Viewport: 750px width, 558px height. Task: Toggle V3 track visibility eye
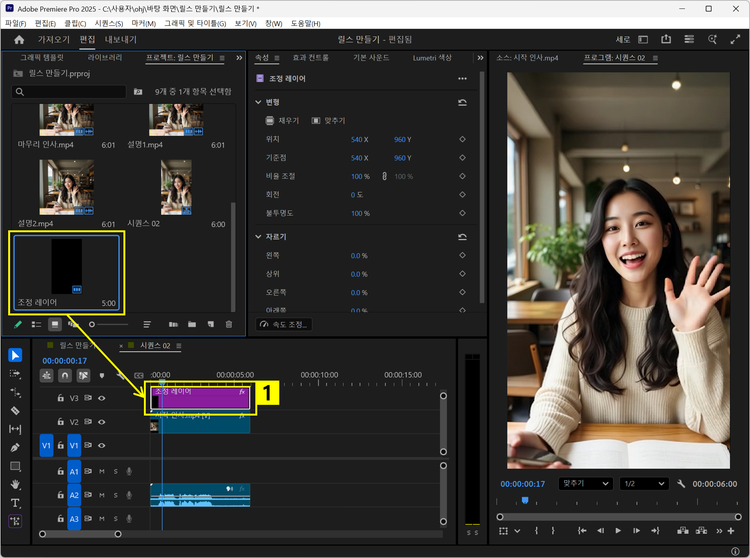(101, 398)
